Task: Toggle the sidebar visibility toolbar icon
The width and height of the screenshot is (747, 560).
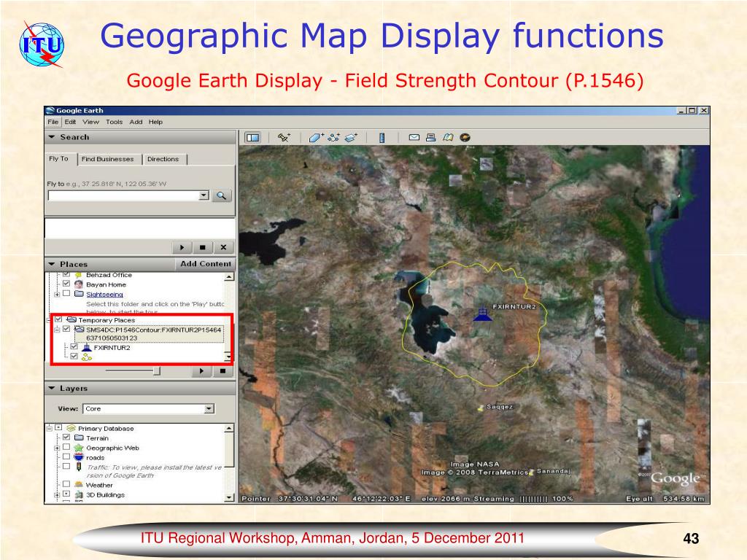Action: coord(252,138)
